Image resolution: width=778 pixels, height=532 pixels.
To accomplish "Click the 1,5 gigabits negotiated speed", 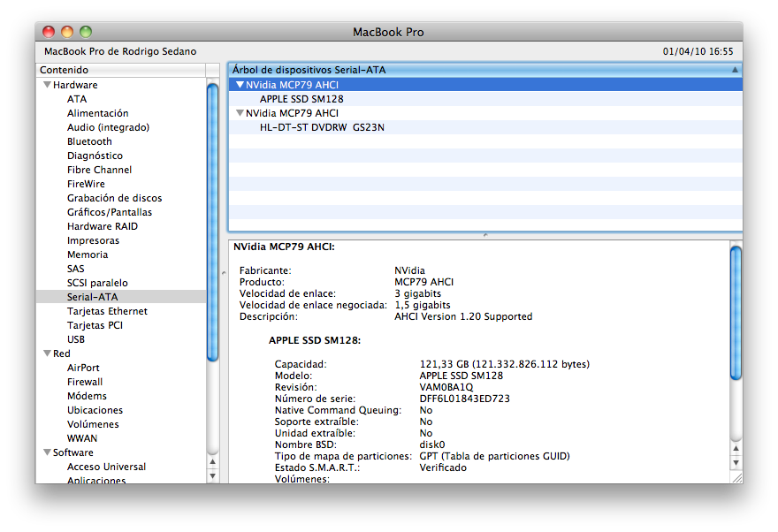I will click(423, 305).
